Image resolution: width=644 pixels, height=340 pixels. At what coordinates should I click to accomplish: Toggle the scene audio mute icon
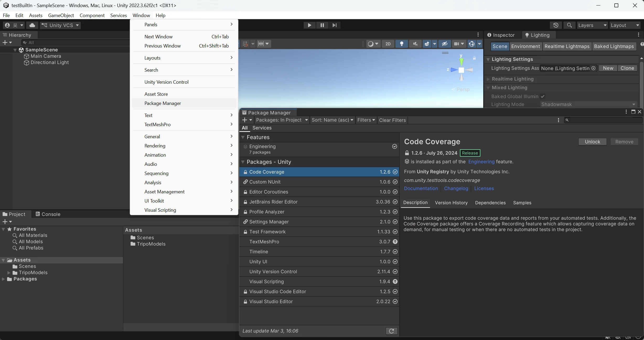[x=415, y=44]
